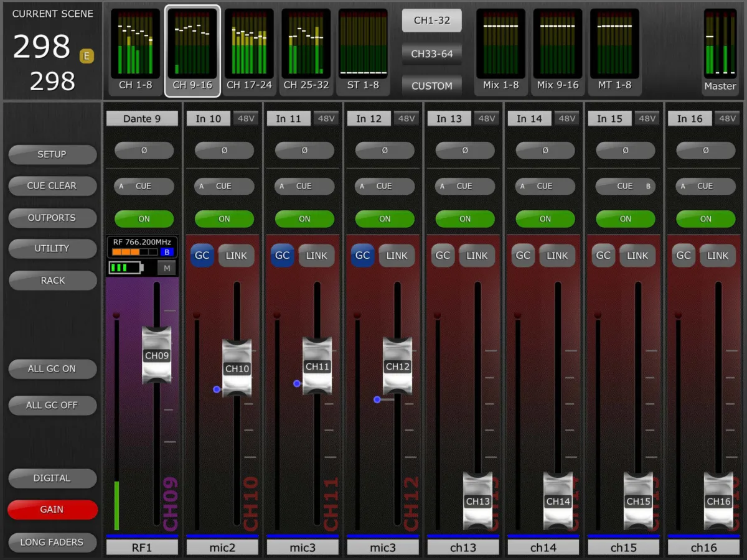Click the CH11 fader knob
The height and width of the screenshot is (560, 747).
[317, 366]
